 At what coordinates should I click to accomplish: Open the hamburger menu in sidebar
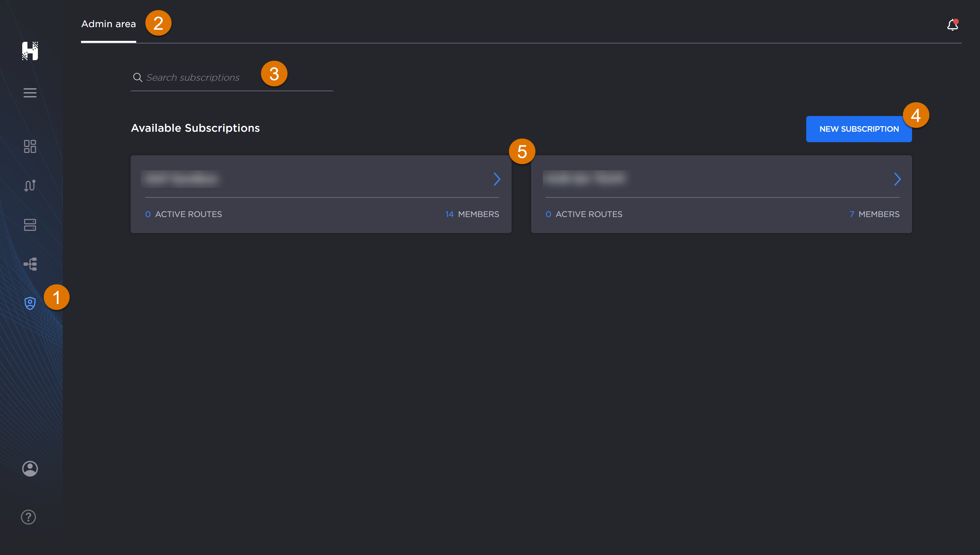click(30, 92)
